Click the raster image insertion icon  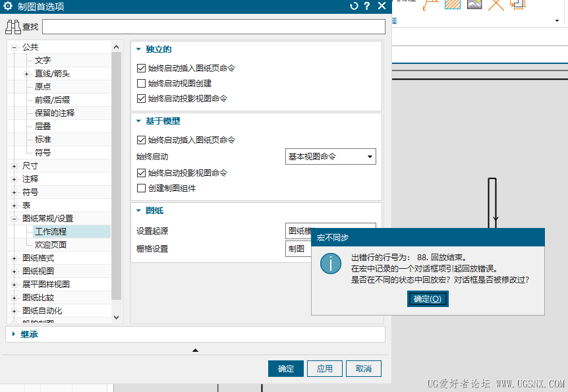[474, 6]
